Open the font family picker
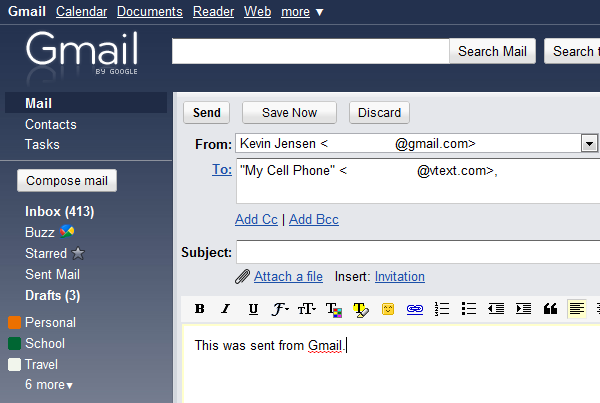Screen dimensions: 600x403 [x=280, y=308]
